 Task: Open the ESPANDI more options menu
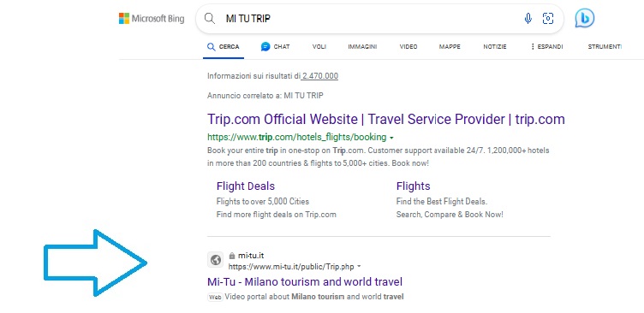(x=546, y=47)
